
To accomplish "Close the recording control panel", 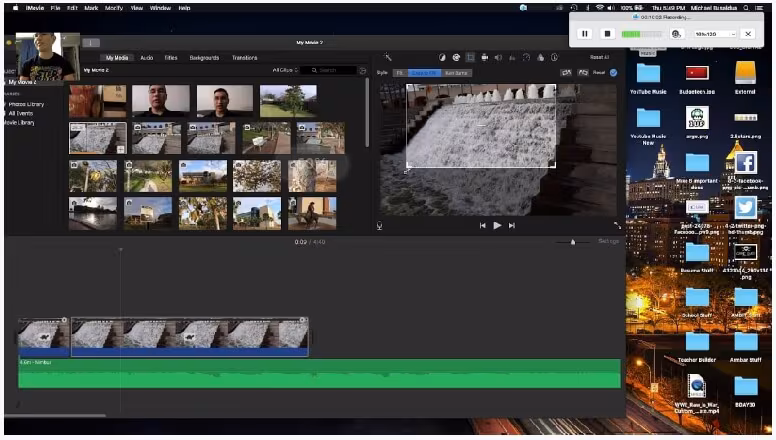I will tap(748, 34).
